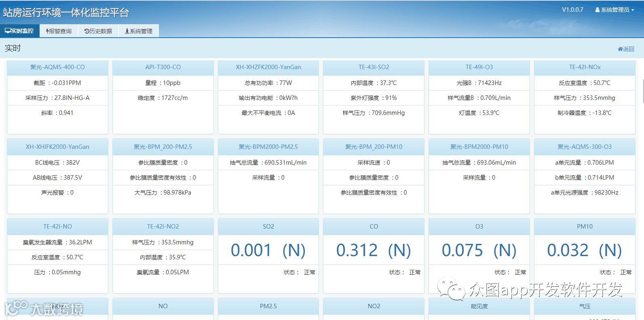Click the a单元流量 0.706LPM reading
The height and width of the screenshot is (320, 644).
pos(585,163)
